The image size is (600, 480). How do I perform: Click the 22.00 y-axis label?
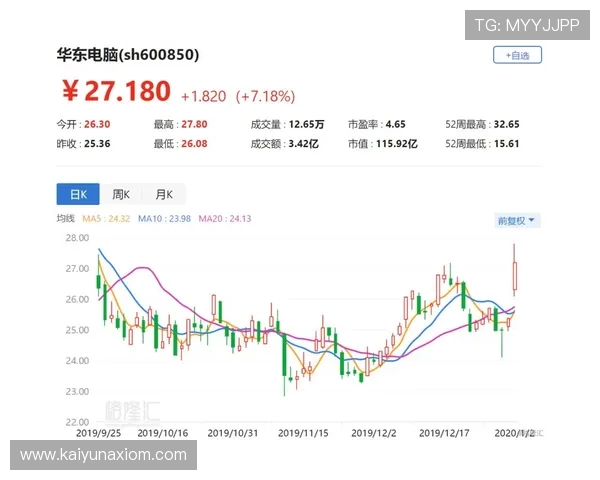coord(77,422)
